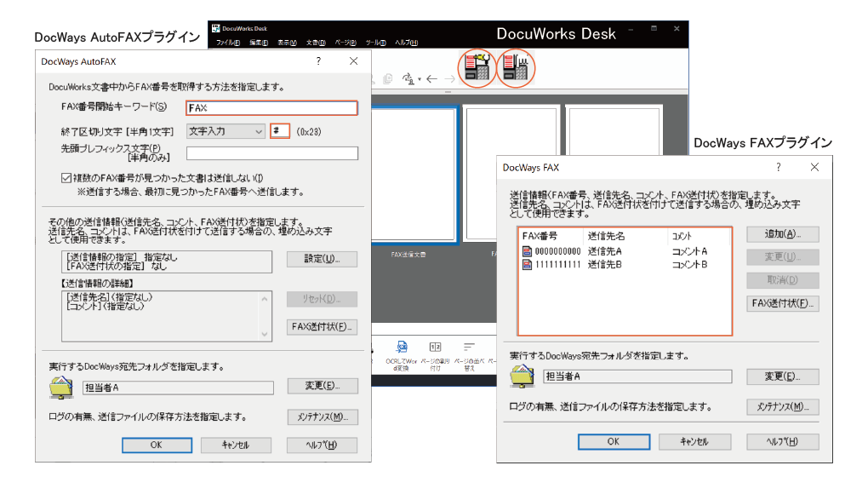Click メンテナンス(M)... button in AutoFAX dialog
The image size is (868, 477).
pos(323,417)
